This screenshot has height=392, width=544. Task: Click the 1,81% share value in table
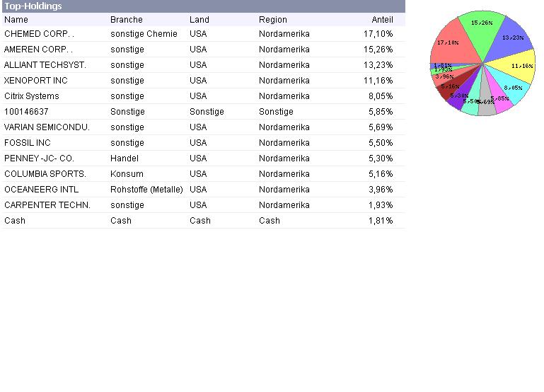(x=381, y=221)
